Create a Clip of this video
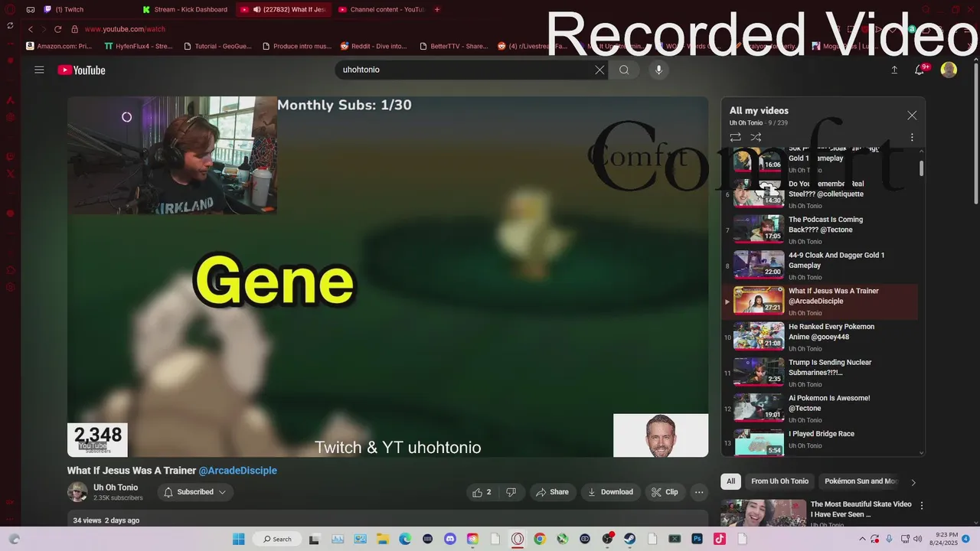The height and width of the screenshot is (551, 980). [x=665, y=492]
